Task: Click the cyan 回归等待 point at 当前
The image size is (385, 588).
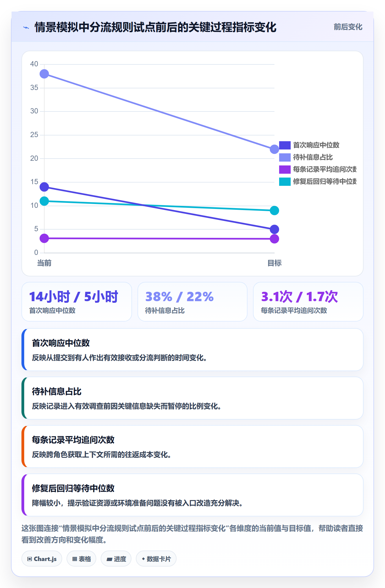Action: [44, 201]
